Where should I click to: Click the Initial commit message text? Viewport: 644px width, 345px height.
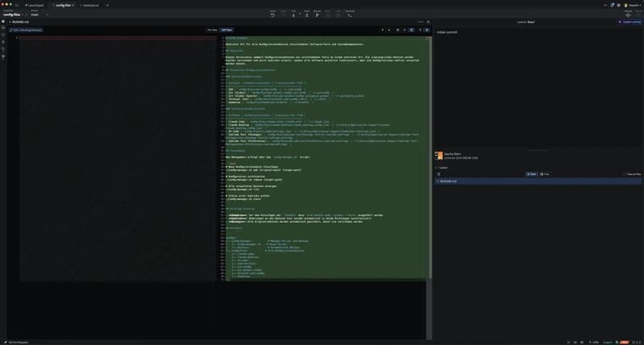pyautogui.click(x=447, y=32)
